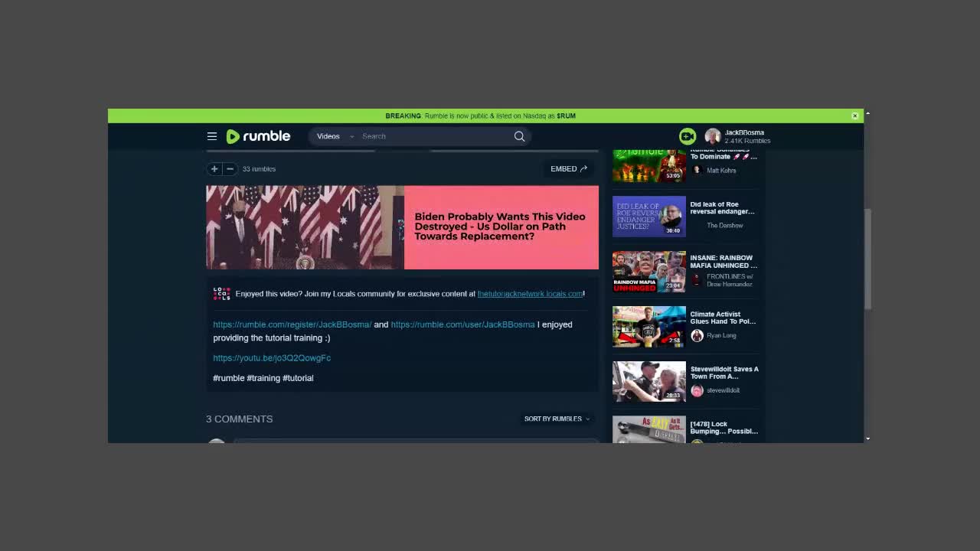This screenshot has height=551, width=980.
Task: Click 'Climate Activist Glues Hand' title
Action: (723, 318)
